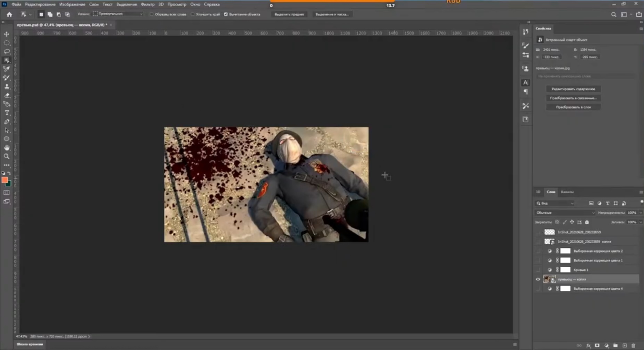
Task: Expand the layer opacity dropdown arrow
Action: [x=641, y=213]
